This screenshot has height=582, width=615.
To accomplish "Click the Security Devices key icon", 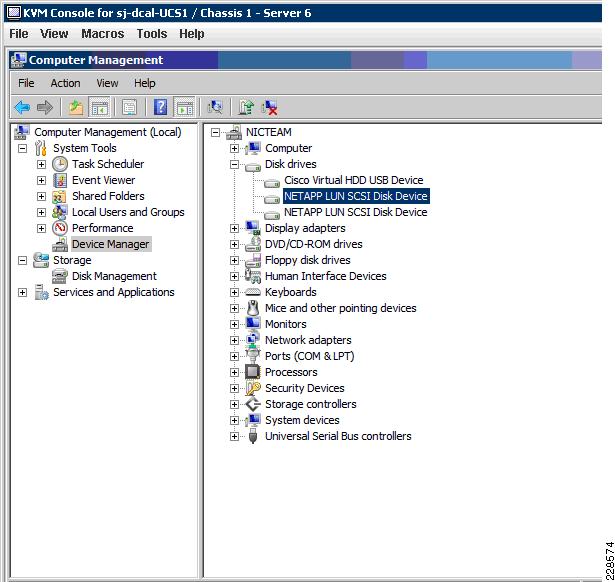I will coord(253,388).
